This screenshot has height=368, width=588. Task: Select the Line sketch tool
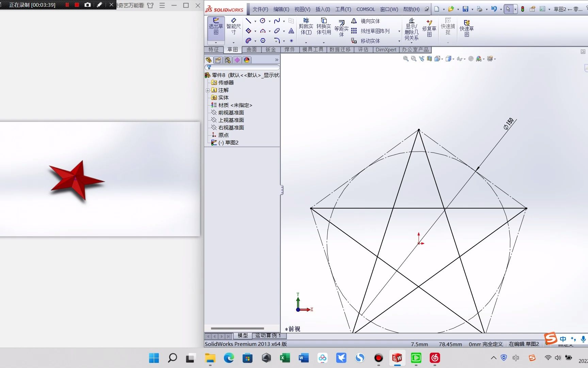[x=248, y=21]
